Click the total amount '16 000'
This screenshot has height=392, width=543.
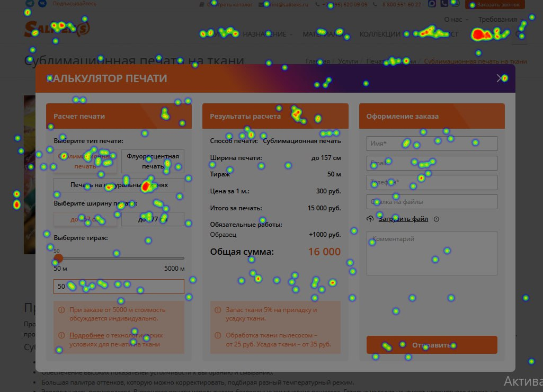(325, 252)
